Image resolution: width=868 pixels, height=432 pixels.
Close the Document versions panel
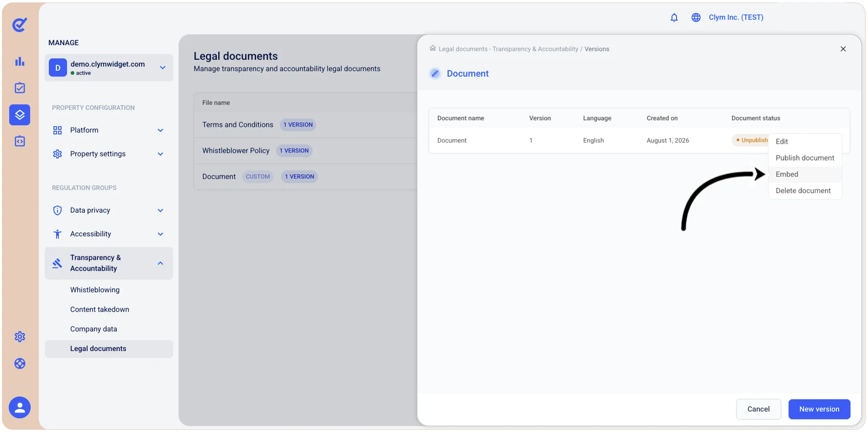point(843,49)
